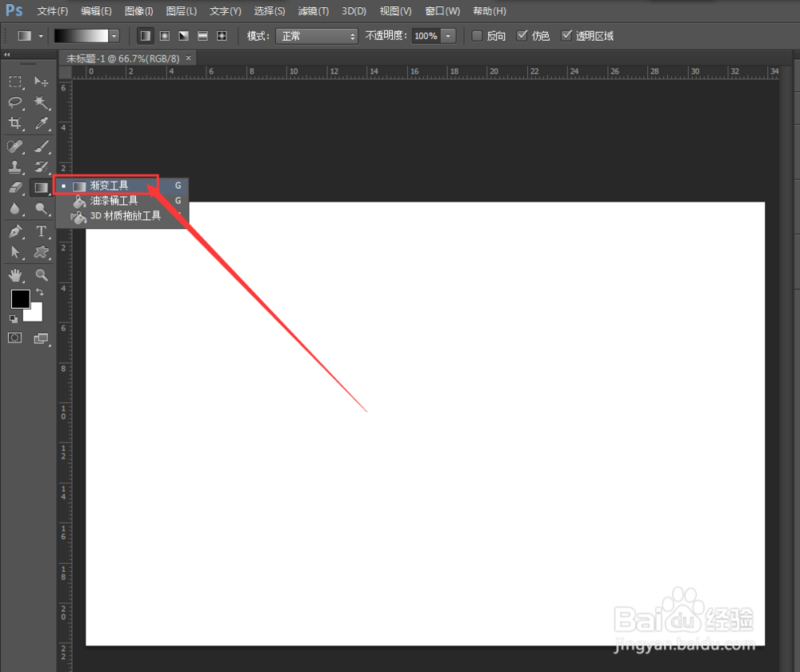Image resolution: width=800 pixels, height=672 pixels.
Task: Open the 文字(Y) menu
Action: (225, 10)
